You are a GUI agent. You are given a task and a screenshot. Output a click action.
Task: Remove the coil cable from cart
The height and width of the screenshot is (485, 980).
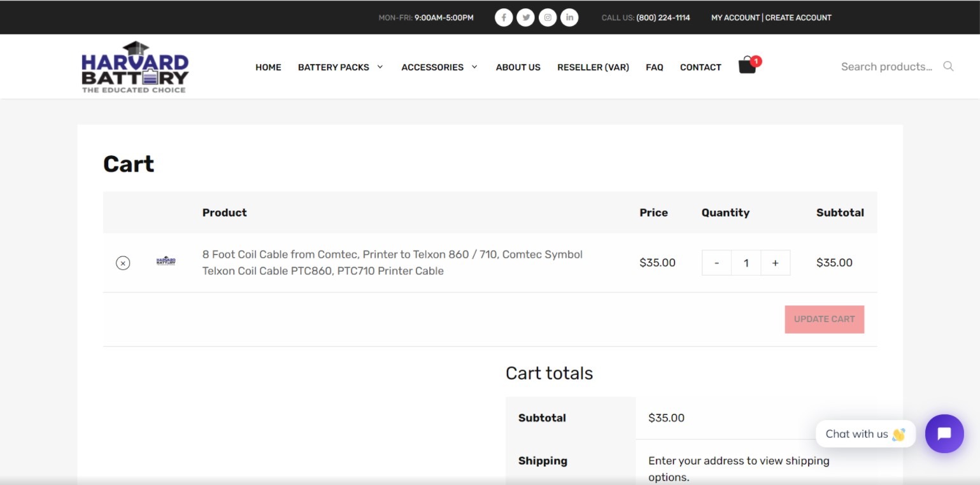click(x=123, y=263)
